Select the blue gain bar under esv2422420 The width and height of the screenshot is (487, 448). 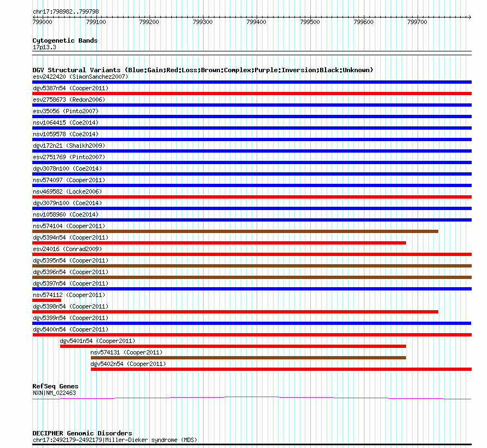[252, 82]
